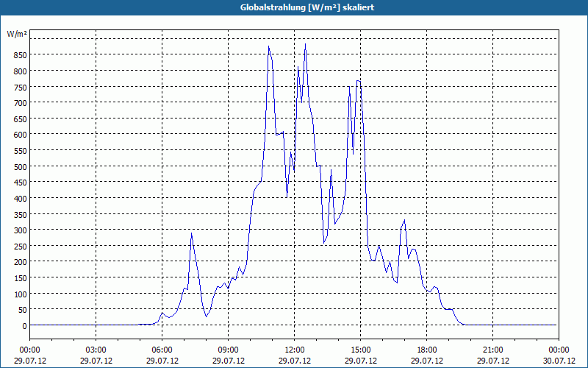Click the 29.07.12 date under 21:00

click(x=492, y=361)
